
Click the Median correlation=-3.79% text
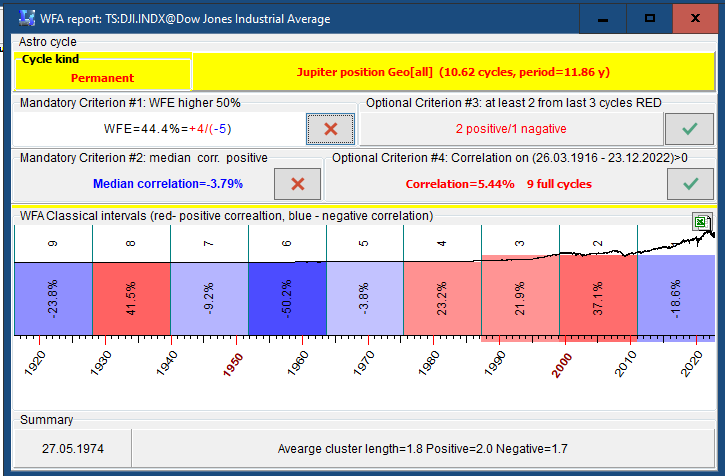tap(168, 184)
